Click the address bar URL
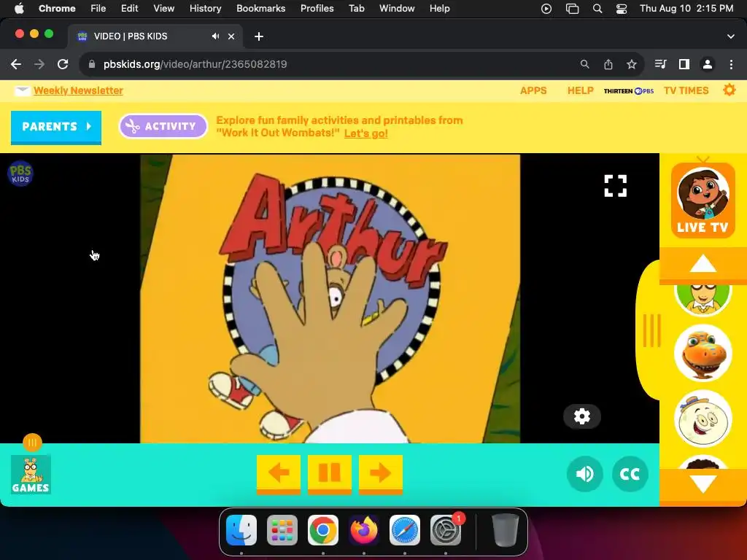747x560 pixels. [195, 64]
